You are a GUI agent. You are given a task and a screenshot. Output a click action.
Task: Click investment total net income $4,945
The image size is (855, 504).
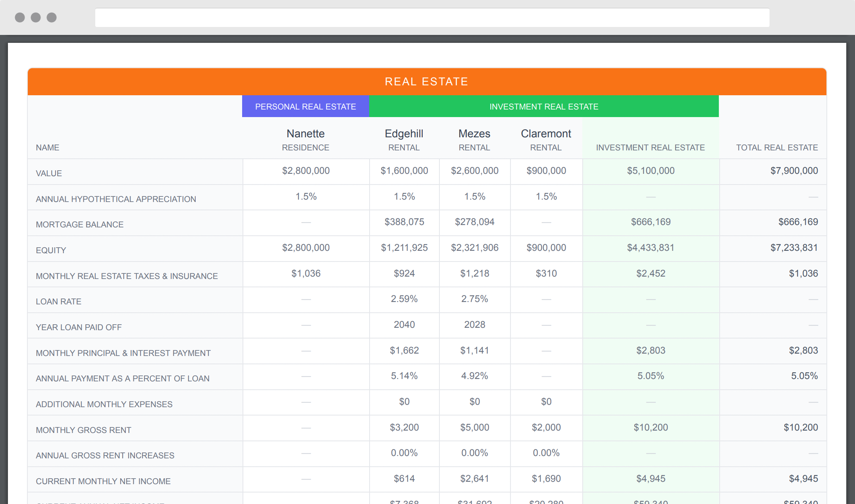tap(651, 479)
